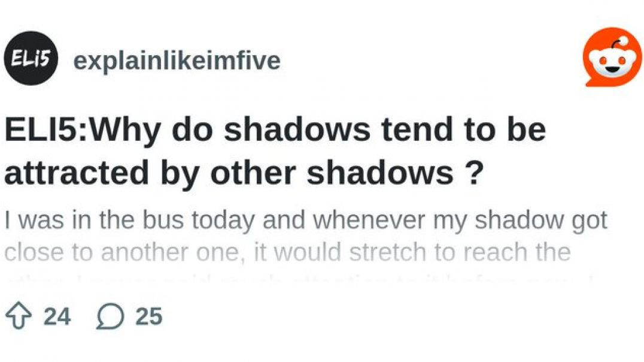Viewport: 644px width, 362px height.
Task: Click the upvote count 24
Action: click(57, 316)
